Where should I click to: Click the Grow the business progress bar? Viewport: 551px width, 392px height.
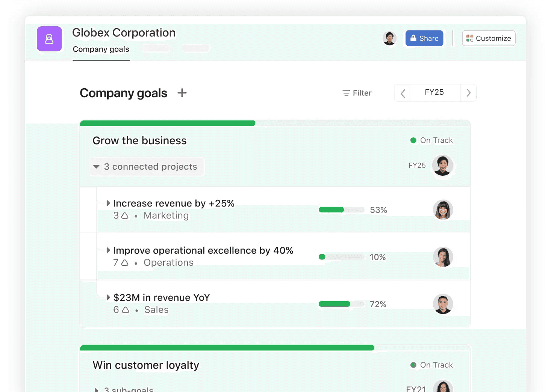click(x=275, y=123)
